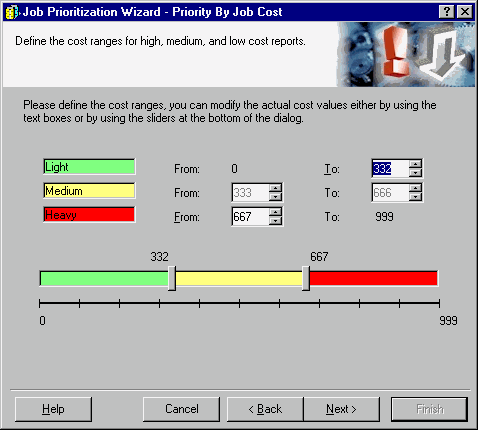
Task: Select the green Light color label
Action: pyautogui.click(x=89, y=167)
